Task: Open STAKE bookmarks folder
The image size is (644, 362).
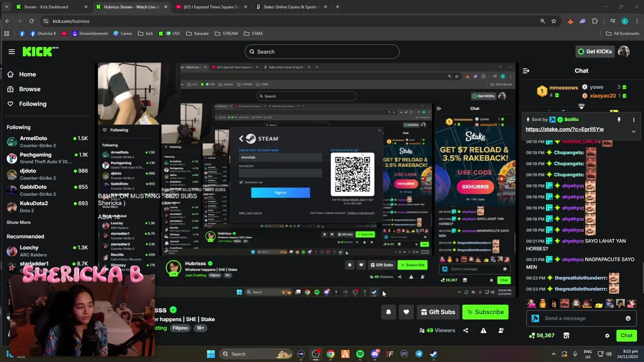Action: [x=254, y=34]
